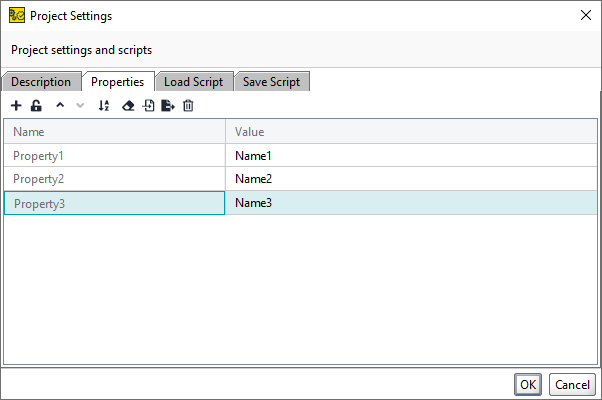Screen dimensions: 602x400
Task: Click the Name2 value cell
Action: 410,179
